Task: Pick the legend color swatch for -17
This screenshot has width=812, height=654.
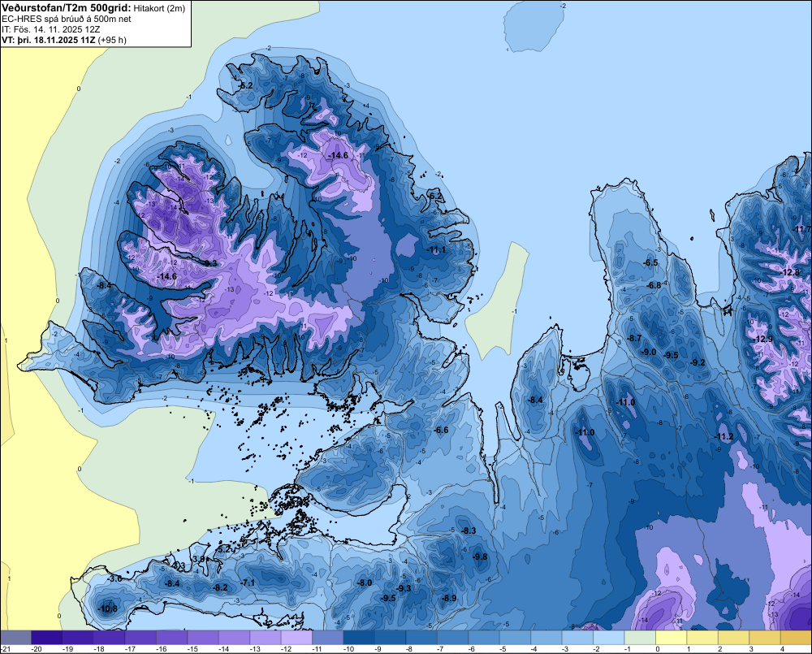Action: click(140, 638)
